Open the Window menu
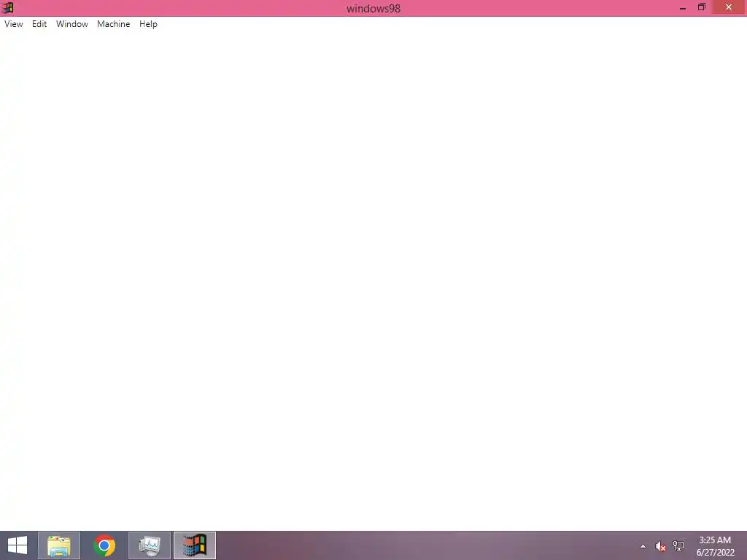This screenshot has width=747, height=560. point(72,24)
